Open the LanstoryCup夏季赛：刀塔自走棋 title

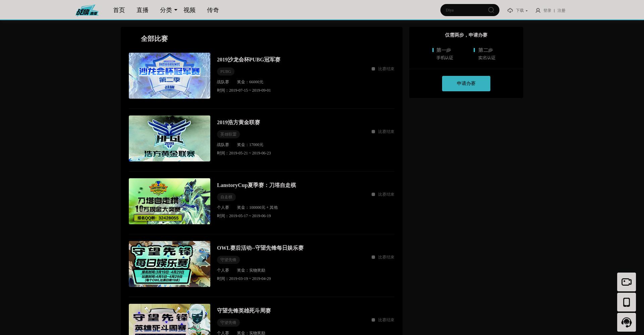[x=257, y=185]
